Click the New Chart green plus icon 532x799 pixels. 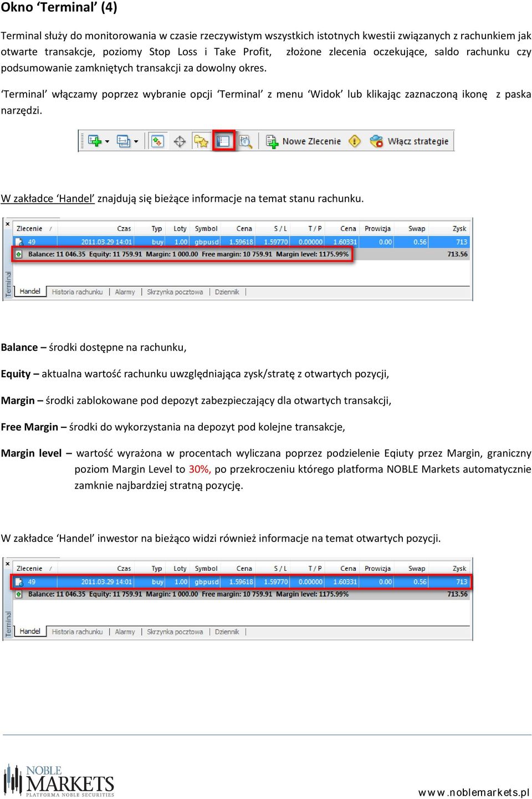[x=95, y=141]
